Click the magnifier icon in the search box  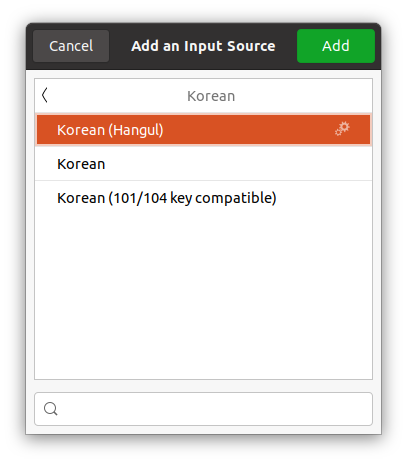point(51,409)
